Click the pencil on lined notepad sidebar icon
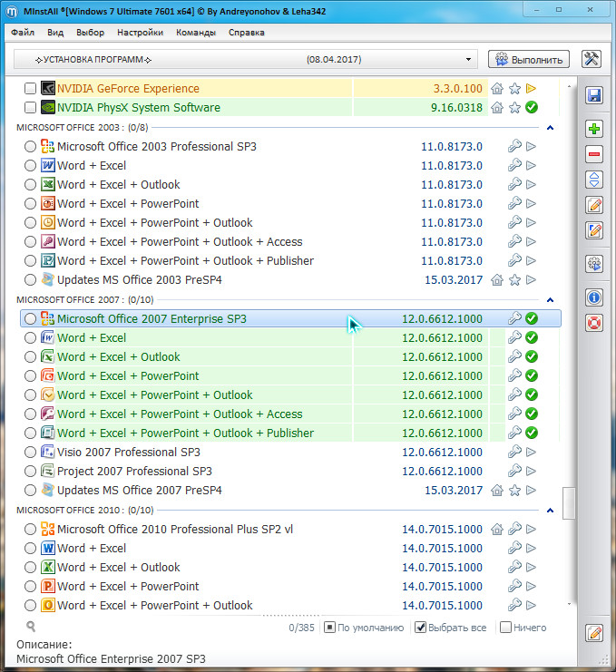The width and height of the screenshot is (616, 672). [594, 205]
